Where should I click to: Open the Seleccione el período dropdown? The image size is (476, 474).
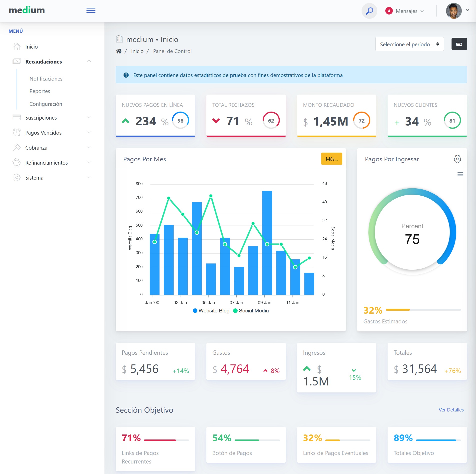pyautogui.click(x=409, y=44)
